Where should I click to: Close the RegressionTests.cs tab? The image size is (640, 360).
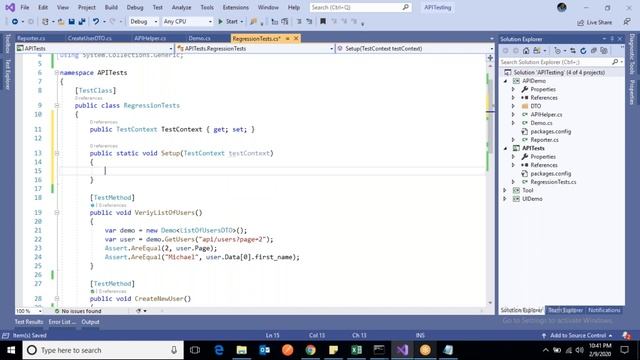click(x=296, y=38)
